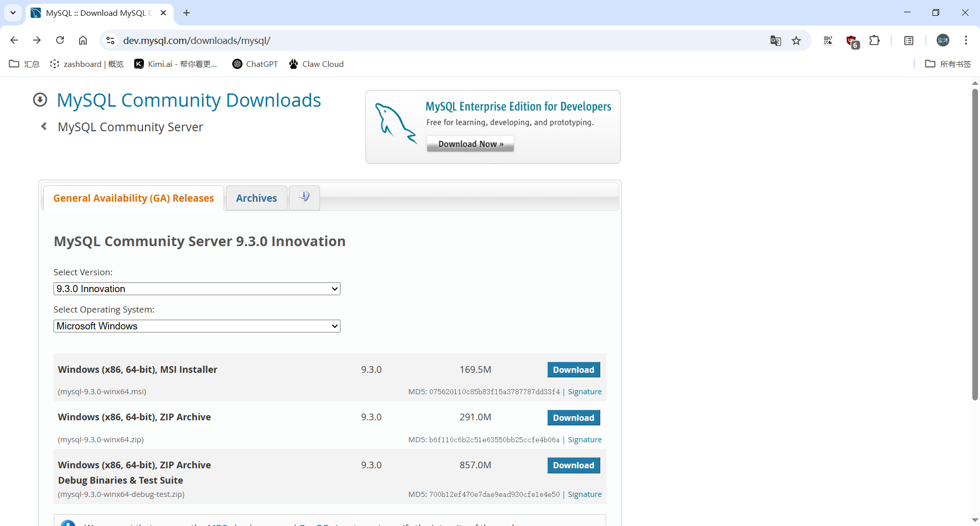Click the back arrow beside MySQL Community Server

tap(44, 126)
